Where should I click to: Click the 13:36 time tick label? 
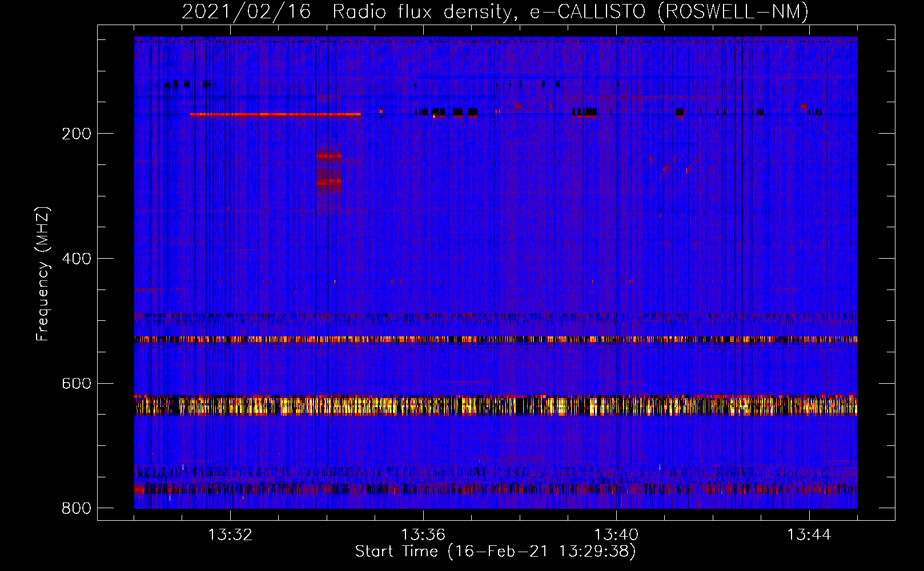(x=423, y=535)
